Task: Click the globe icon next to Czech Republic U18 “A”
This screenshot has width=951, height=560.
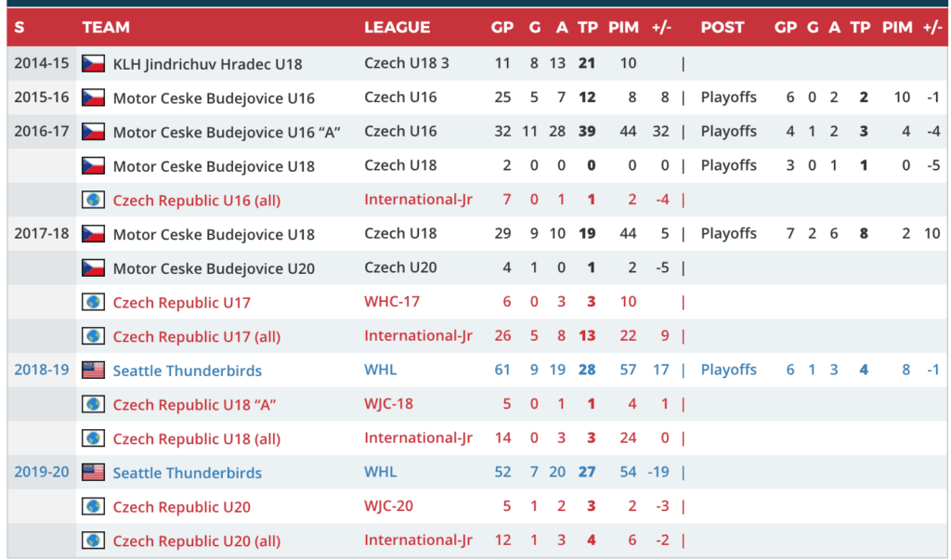Action: (93, 404)
